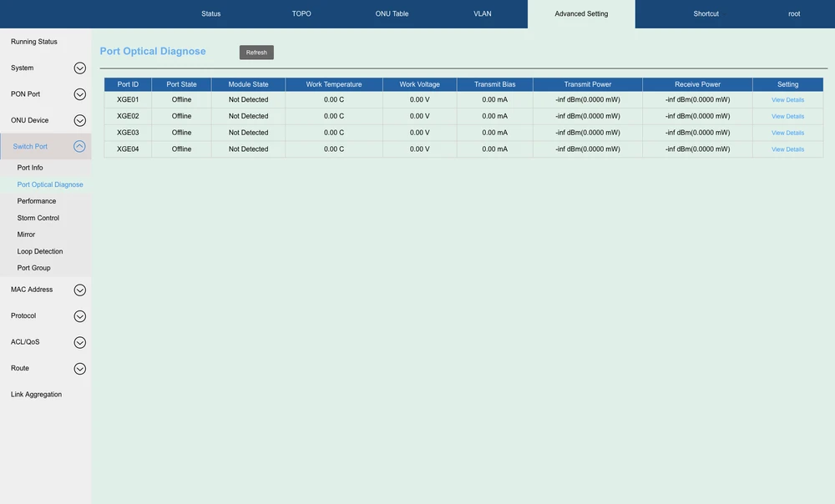Expand the Protocol chevron icon
Viewport: 835px width, 504px height.
[80, 316]
